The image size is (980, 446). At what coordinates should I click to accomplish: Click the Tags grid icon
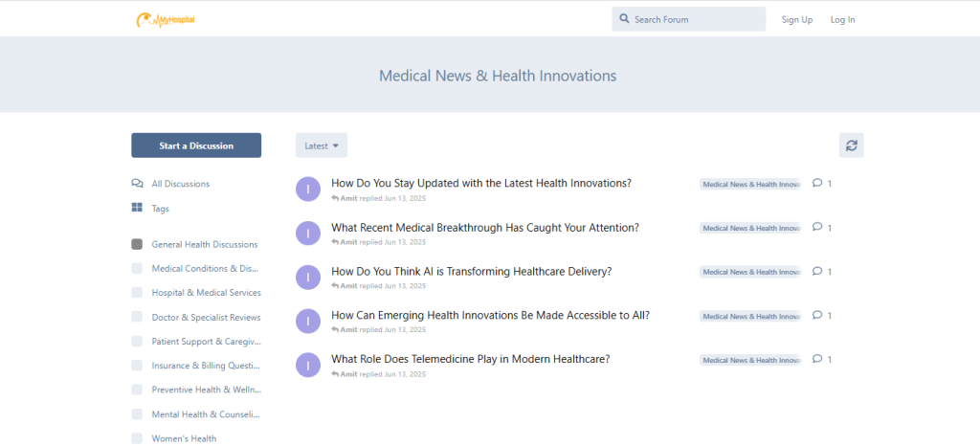[137, 209]
